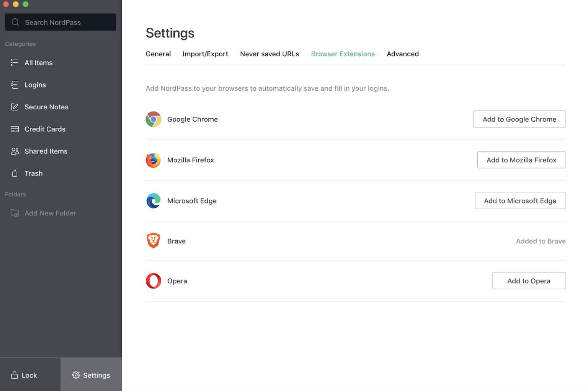The height and width of the screenshot is (391, 588).
Task: Click the Google Chrome browser icon
Action: tap(153, 119)
